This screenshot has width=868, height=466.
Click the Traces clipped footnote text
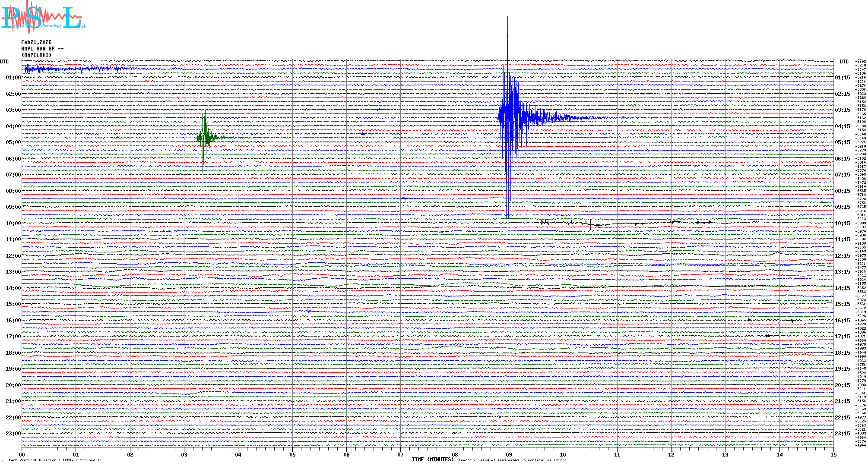point(512,460)
